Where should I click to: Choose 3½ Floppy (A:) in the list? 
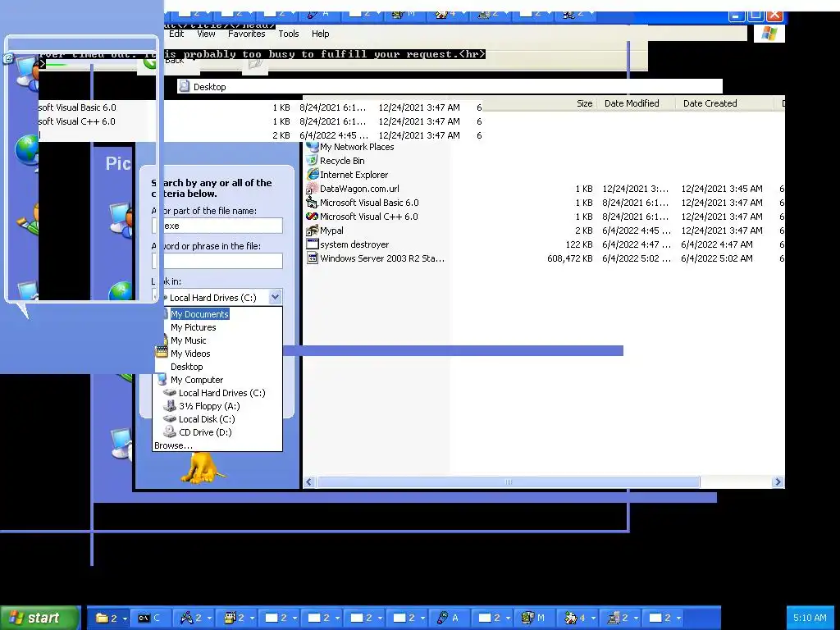[x=209, y=406]
